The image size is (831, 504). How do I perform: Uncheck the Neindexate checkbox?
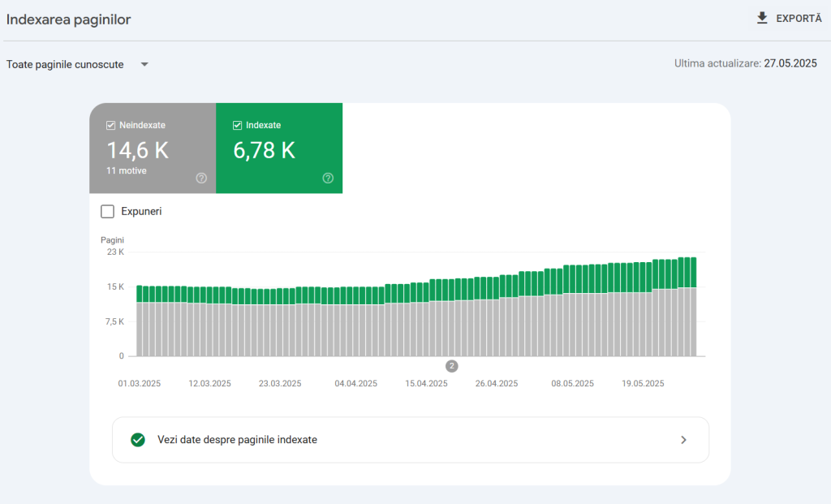111,126
